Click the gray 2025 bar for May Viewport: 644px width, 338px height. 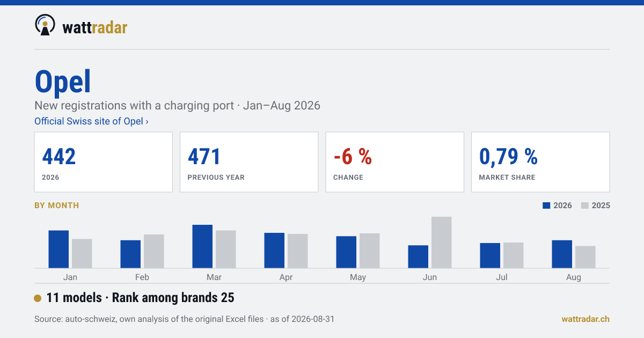370,251
